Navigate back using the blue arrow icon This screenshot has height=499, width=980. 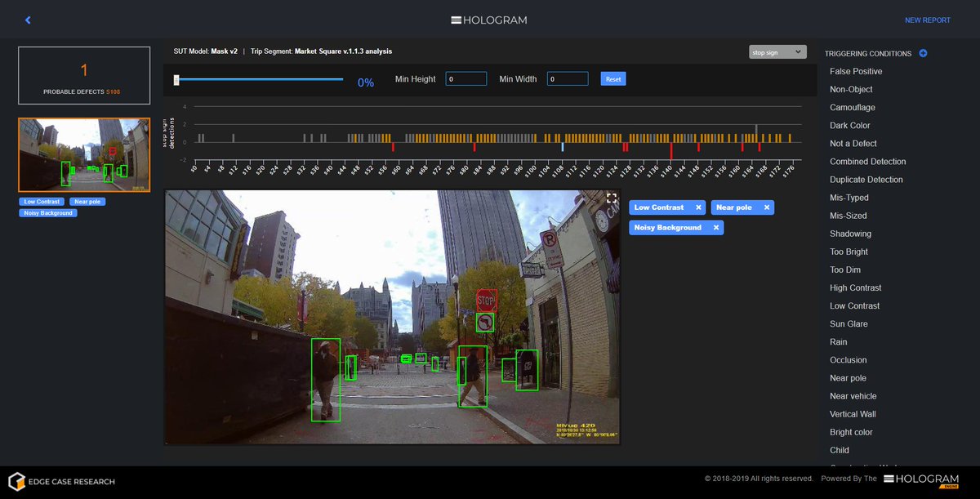pyautogui.click(x=28, y=20)
